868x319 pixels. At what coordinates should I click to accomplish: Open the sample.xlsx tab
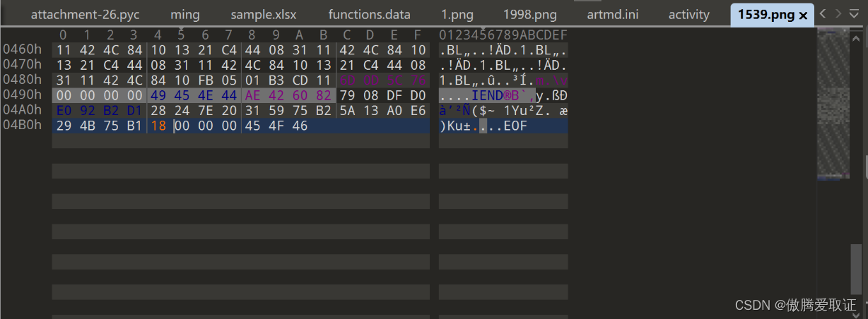(x=264, y=15)
